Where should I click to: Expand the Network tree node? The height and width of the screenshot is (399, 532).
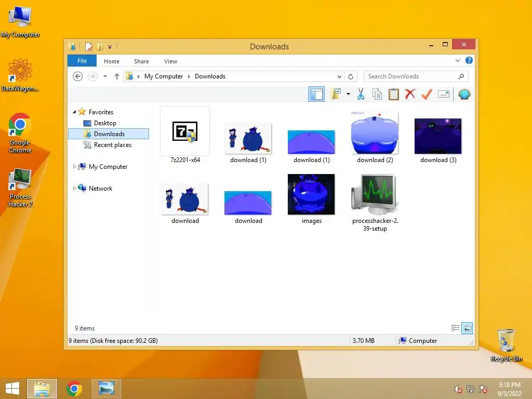(x=74, y=188)
